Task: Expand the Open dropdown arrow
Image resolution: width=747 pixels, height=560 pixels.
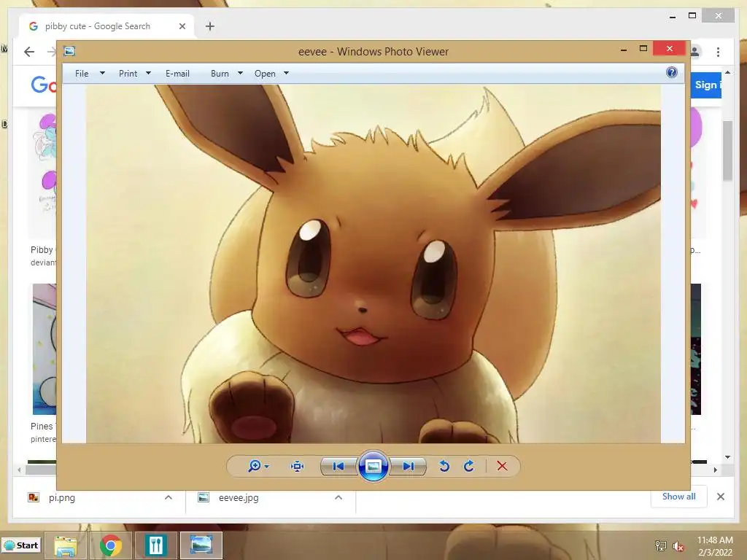Action: [x=286, y=74]
